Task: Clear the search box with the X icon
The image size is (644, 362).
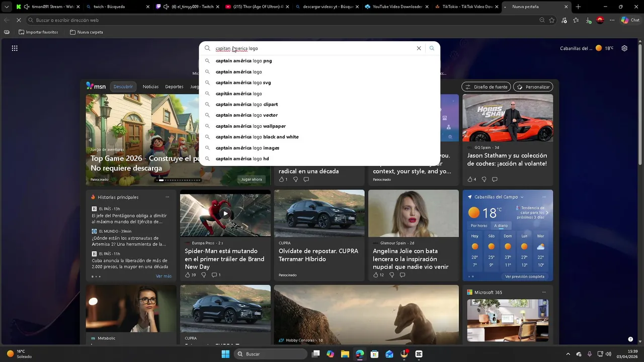Action: click(419, 48)
